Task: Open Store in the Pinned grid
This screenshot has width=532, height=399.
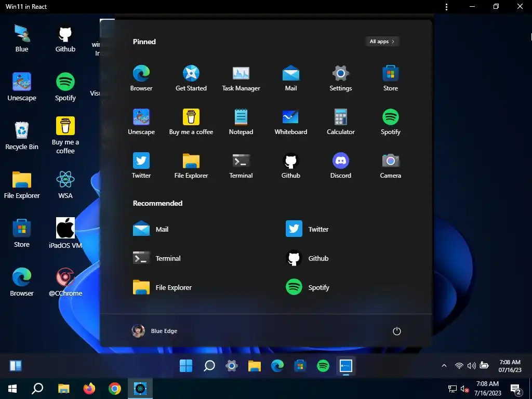Action: pyautogui.click(x=391, y=78)
